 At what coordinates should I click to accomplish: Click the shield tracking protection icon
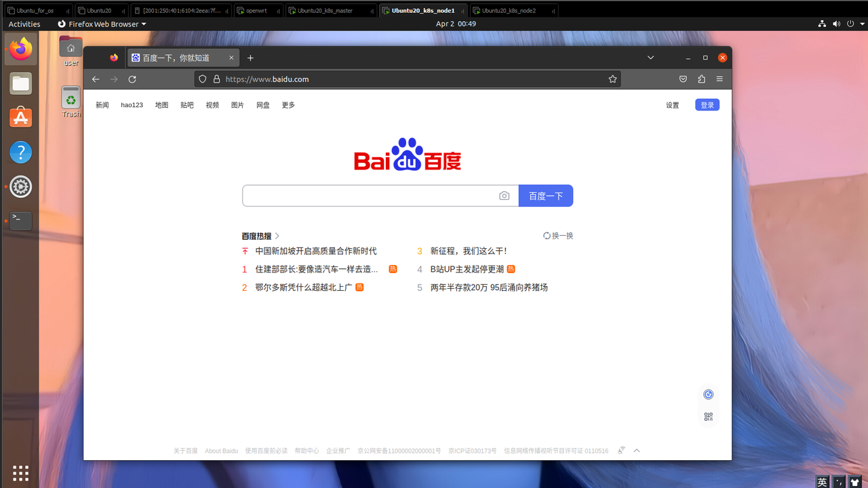pos(202,79)
